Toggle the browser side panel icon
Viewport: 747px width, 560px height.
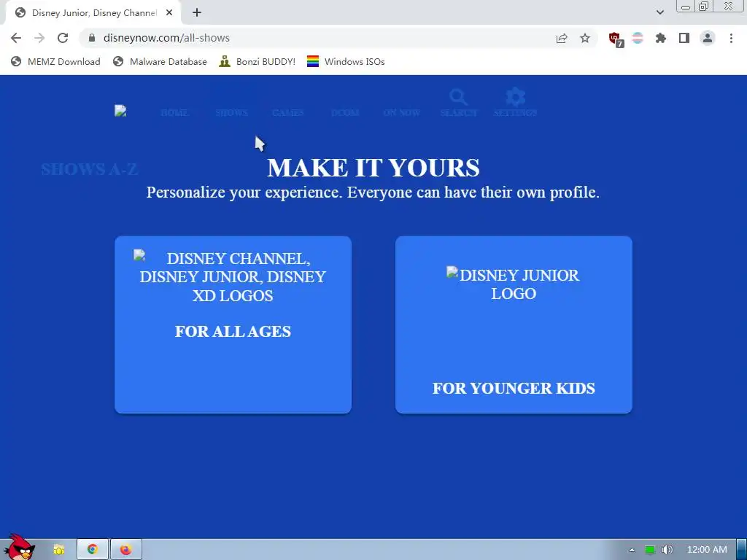[684, 38]
